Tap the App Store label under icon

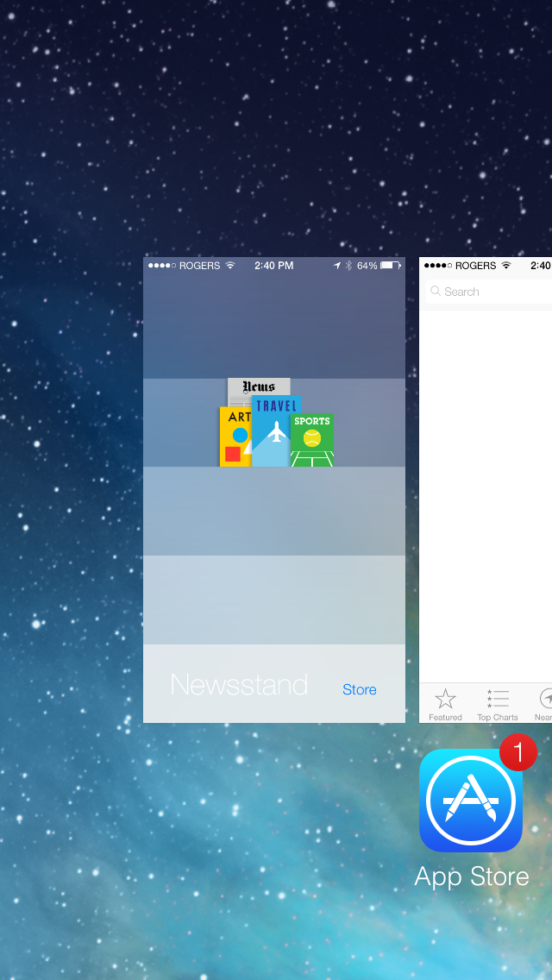tap(472, 876)
